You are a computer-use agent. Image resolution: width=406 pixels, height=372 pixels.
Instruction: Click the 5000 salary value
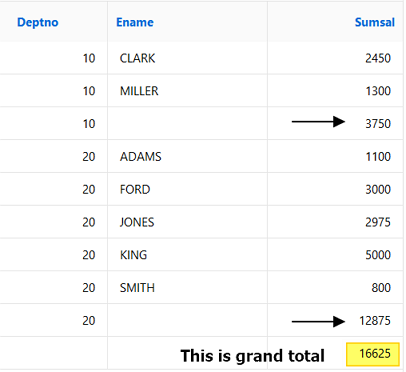(378, 255)
